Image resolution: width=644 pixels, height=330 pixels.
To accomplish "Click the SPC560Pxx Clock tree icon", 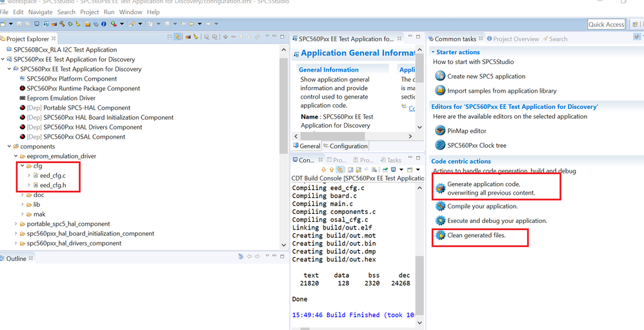I will pyautogui.click(x=440, y=145).
